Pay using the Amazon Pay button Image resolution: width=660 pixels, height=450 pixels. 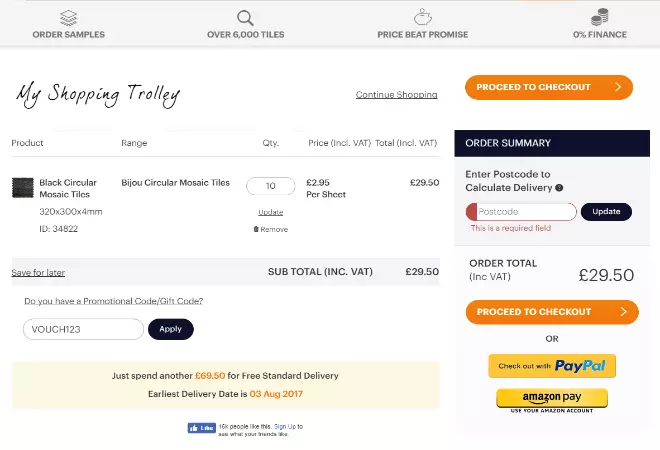552,398
